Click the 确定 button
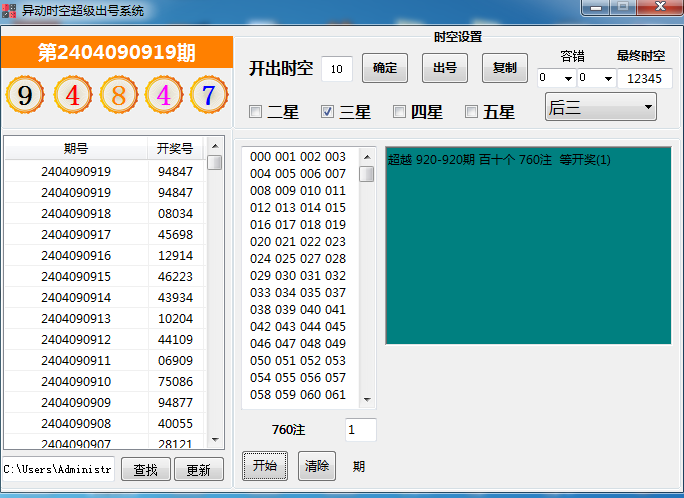Screen dimensions: 684x498 [385, 68]
